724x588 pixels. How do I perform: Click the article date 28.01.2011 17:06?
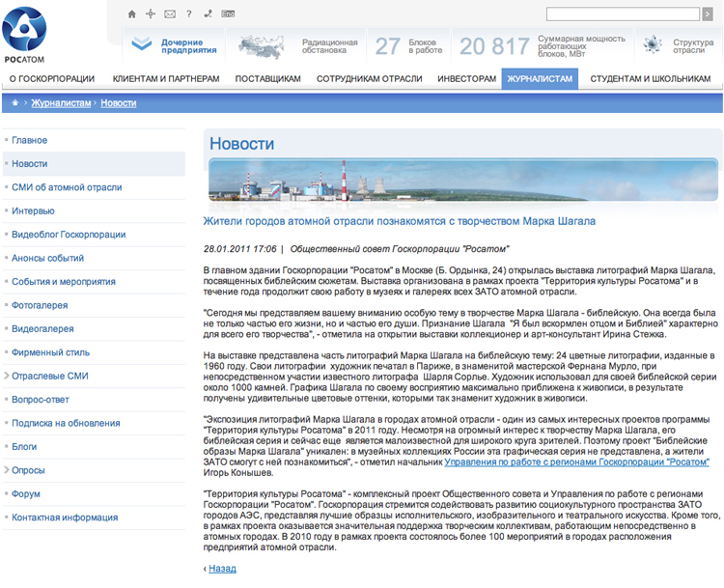point(239,249)
